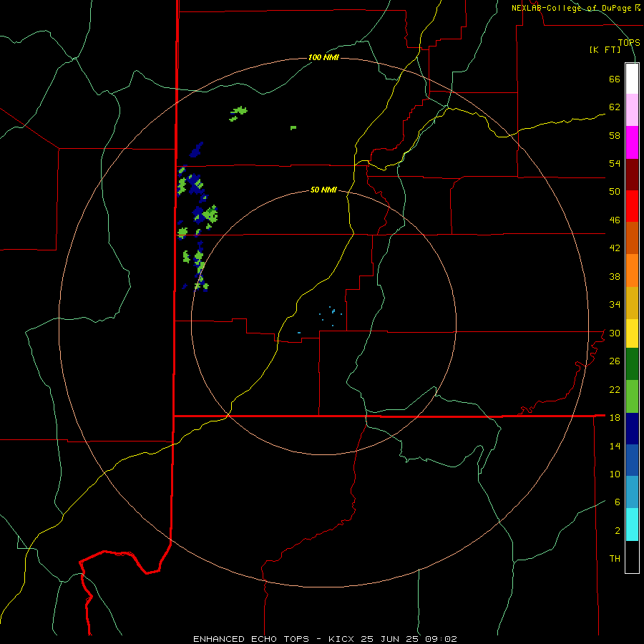Click the magenta legend swatch
The width and height of the screenshot is (644, 644).
632,142
